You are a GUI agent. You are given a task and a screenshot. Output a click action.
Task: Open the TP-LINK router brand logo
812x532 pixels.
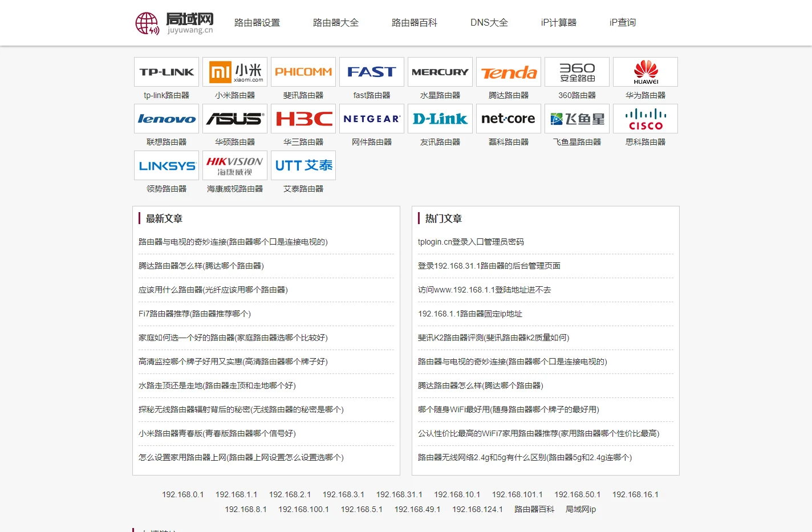[167, 72]
